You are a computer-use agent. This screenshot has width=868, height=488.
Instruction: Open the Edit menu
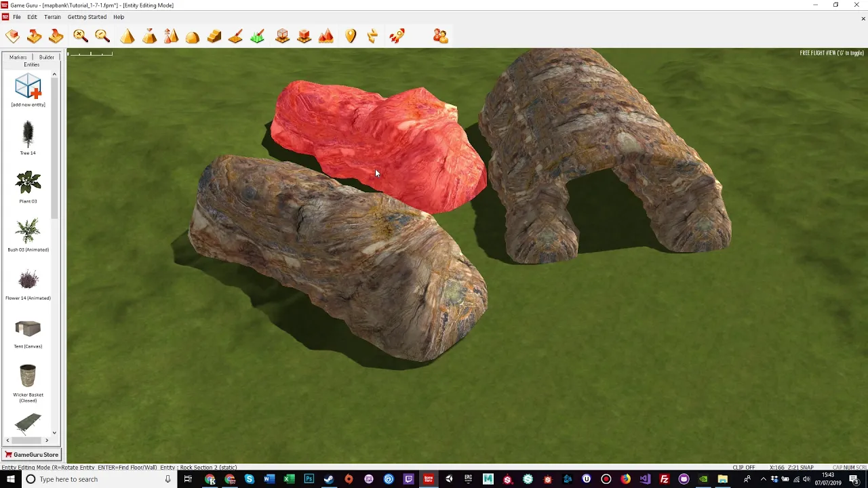click(x=32, y=17)
